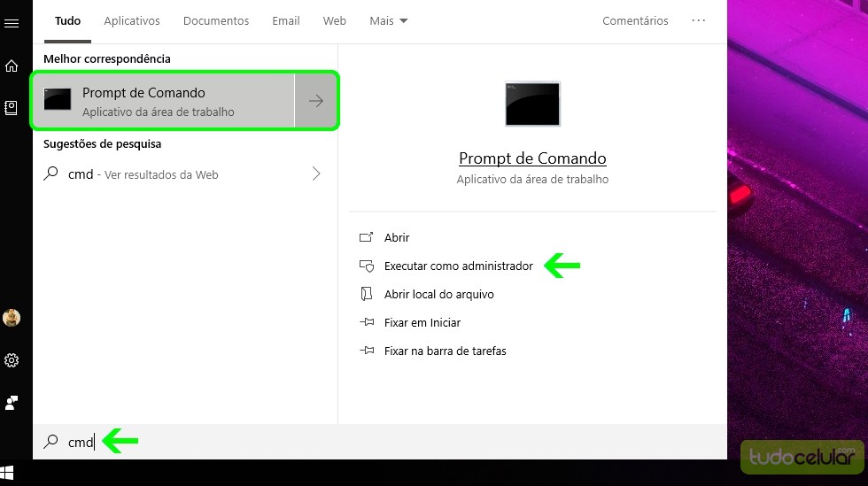Expand the cmd web results chevron

click(316, 174)
